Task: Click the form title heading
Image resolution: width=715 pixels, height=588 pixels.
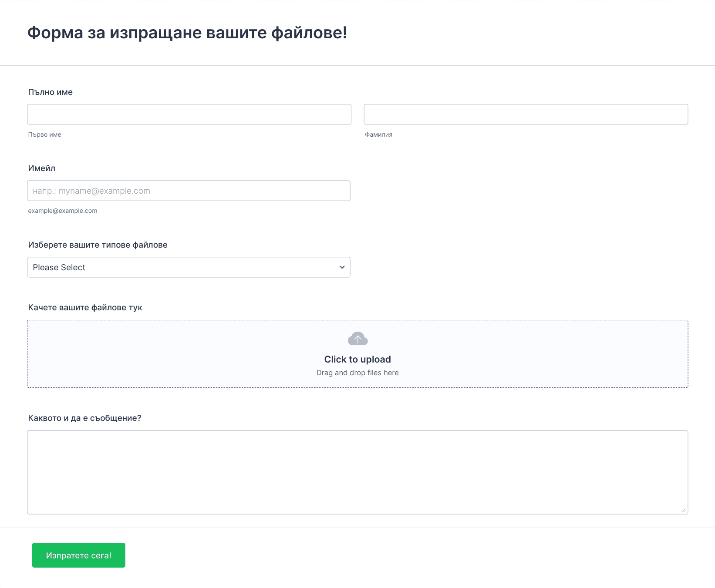Action: (187, 33)
